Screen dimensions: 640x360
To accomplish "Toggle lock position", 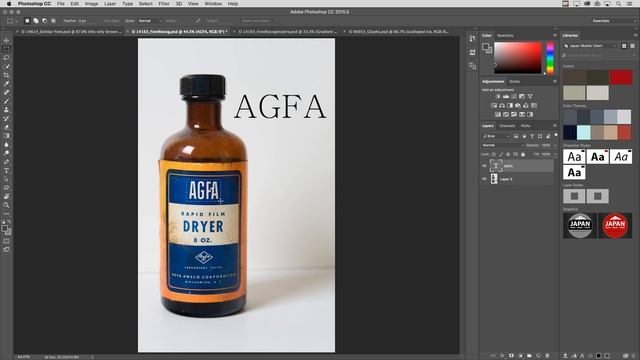I will [508, 154].
